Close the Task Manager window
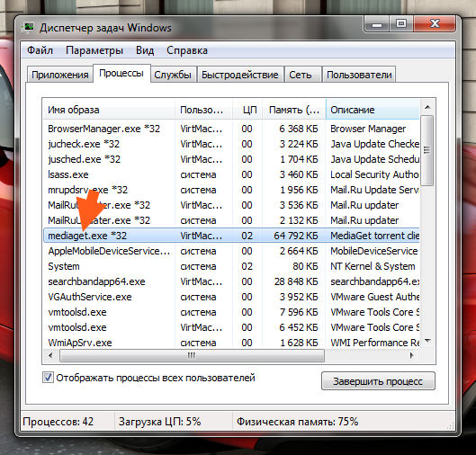Viewport: 476px width, 455px height. (435, 24)
